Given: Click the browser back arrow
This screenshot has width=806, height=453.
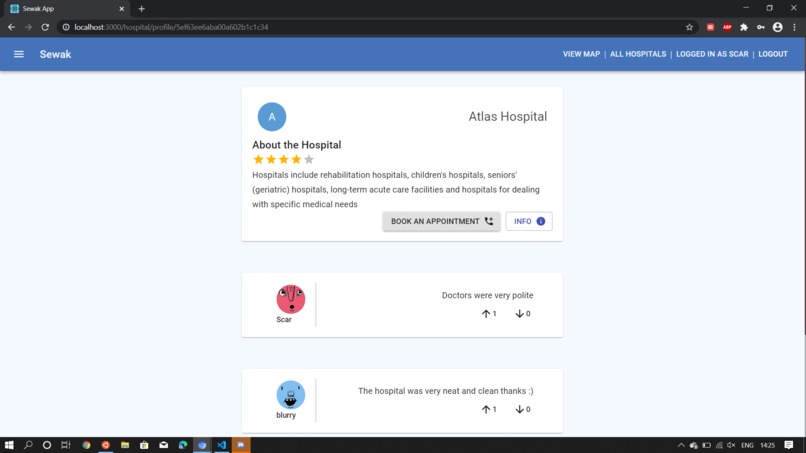Looking at the screenshot, I should pos(11,27).
